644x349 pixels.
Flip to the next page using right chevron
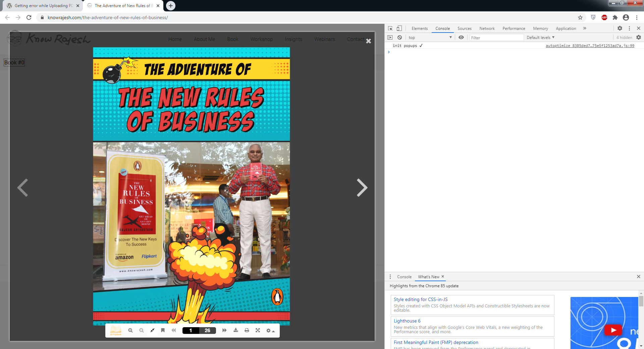pos(362,188)
